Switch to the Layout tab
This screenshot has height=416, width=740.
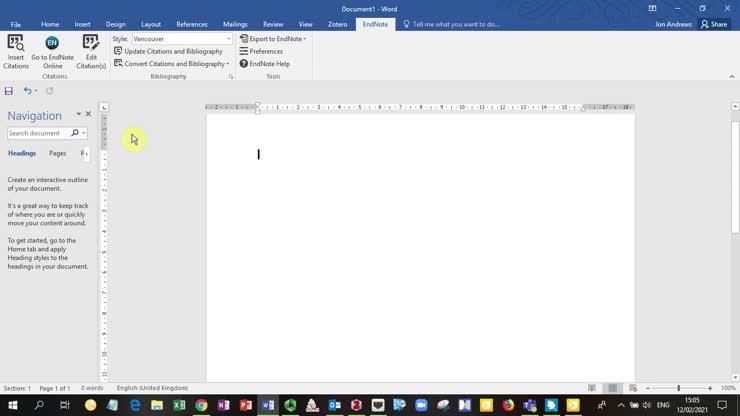[x=151, y=24]
